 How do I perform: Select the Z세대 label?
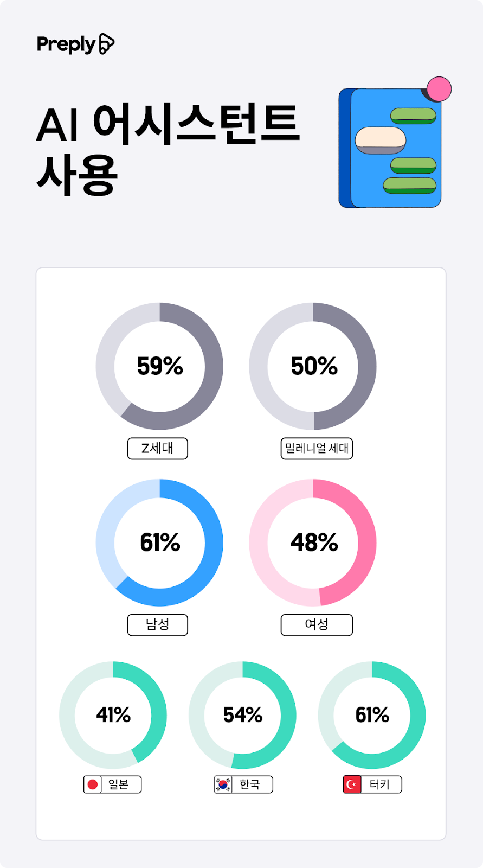[158, 449]
